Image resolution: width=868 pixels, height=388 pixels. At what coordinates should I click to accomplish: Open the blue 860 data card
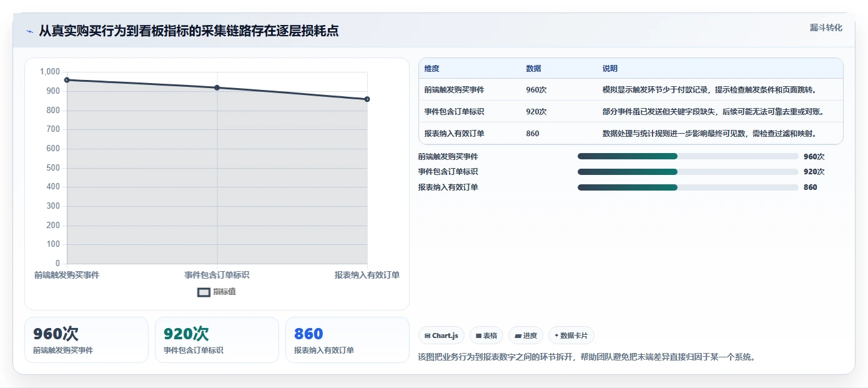(x=347, y=340)
